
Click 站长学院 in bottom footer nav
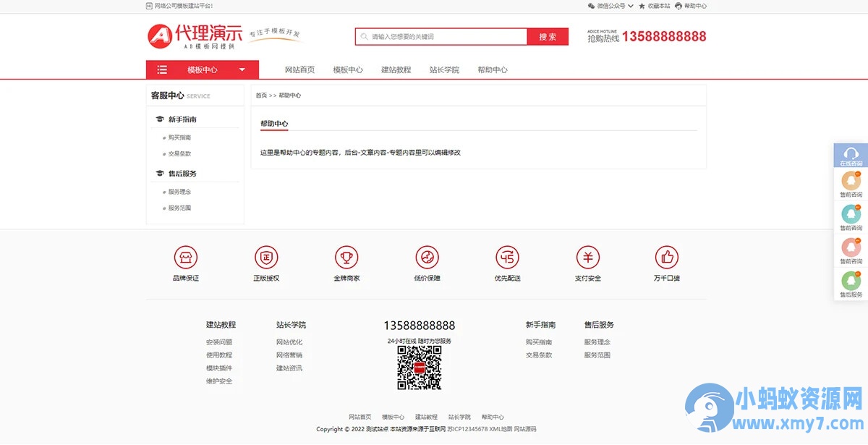459,418
